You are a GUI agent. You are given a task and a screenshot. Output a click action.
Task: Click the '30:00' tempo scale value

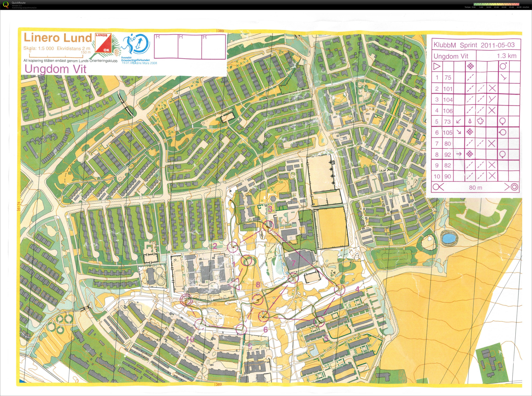[x=519, y=7]
